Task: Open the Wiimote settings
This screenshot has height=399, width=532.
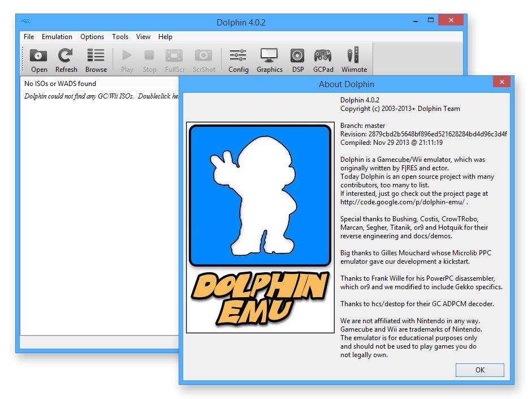Action: [x=354, y=60]
